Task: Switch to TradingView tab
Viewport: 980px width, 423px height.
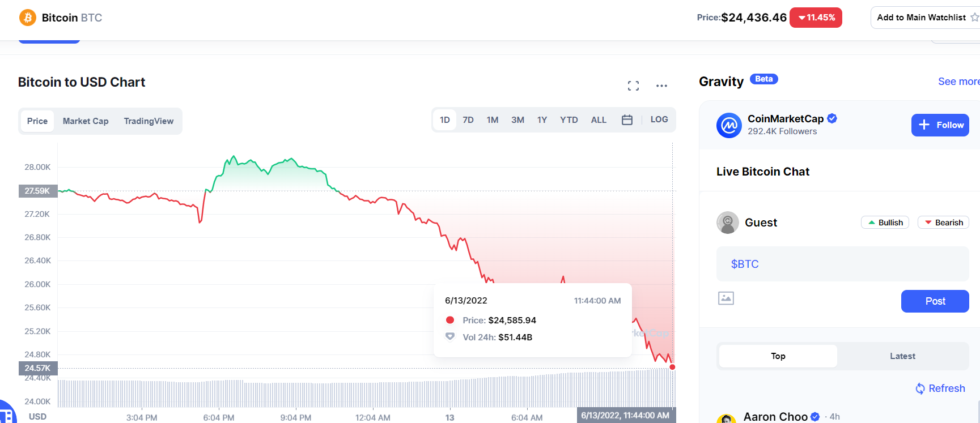Action: coord(149,121)
